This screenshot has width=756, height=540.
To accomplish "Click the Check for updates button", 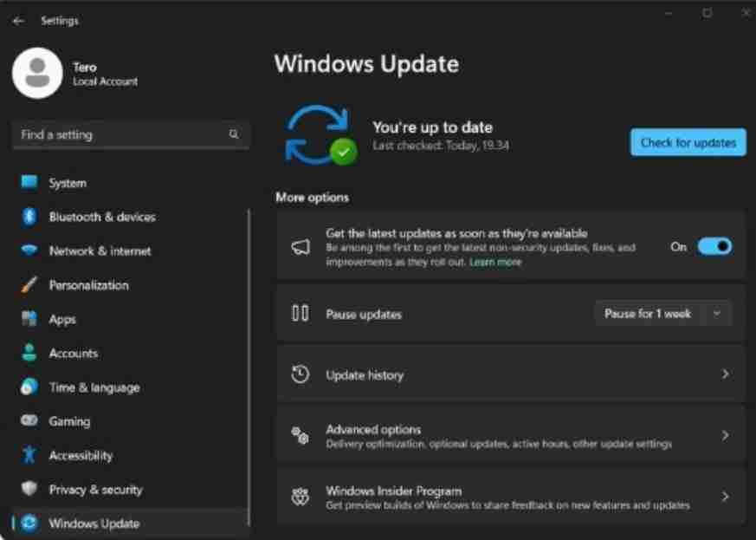I will 688,142.
